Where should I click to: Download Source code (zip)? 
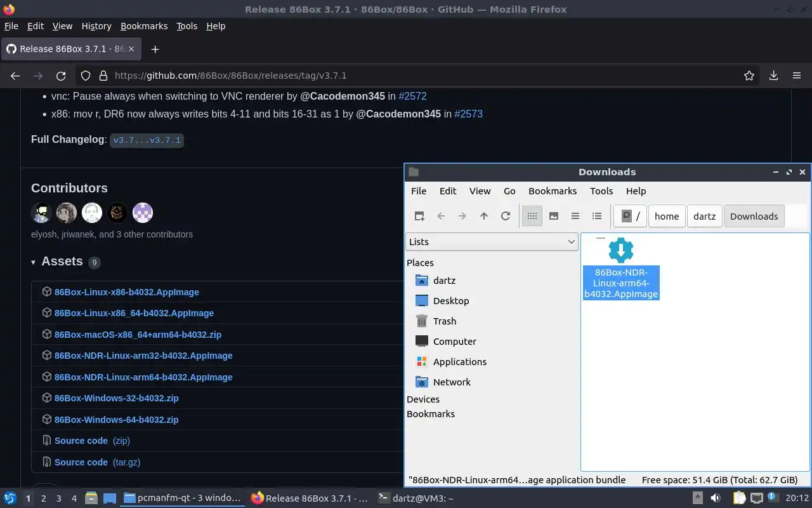[92, 441]
